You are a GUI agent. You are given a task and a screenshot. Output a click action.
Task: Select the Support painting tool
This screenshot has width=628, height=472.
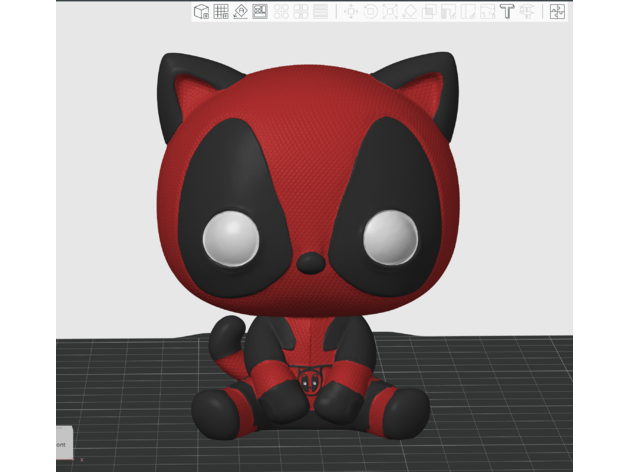468,12
